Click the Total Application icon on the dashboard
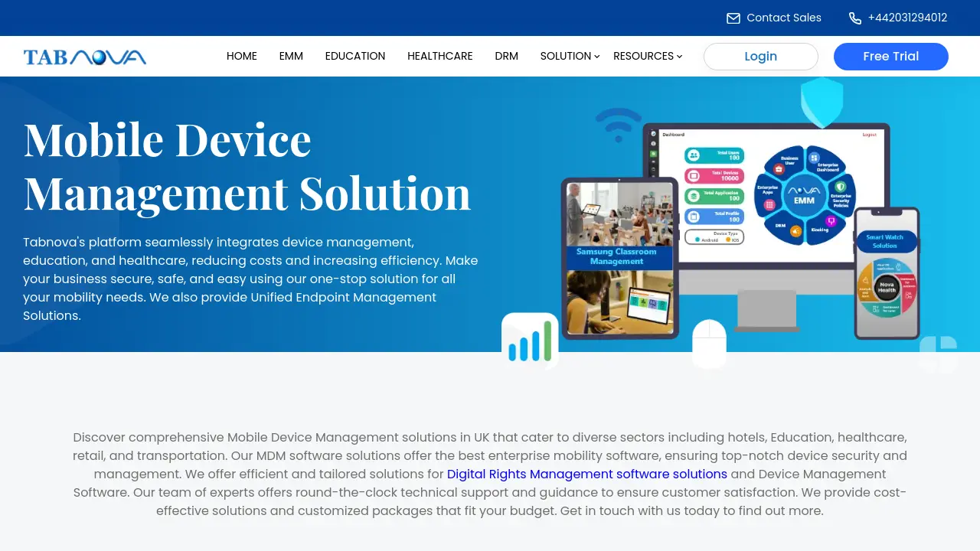The height and width of the screenshot is (551, 980). 694,196
